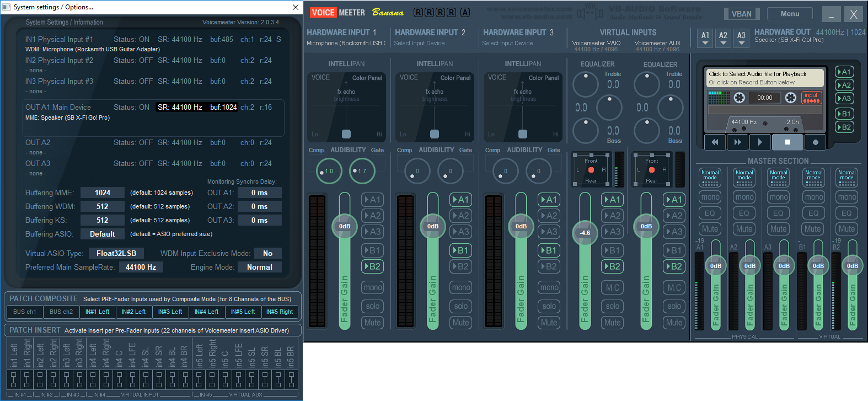Change the Buffering ASIO Default value
The height and width of the screenshot is (401, 868).
point(103,234)
